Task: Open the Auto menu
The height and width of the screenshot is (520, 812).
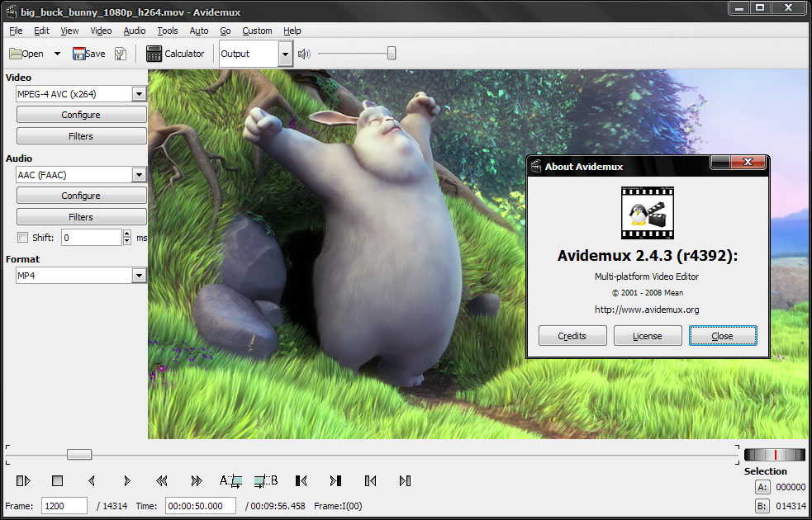Action: (198, 31)
